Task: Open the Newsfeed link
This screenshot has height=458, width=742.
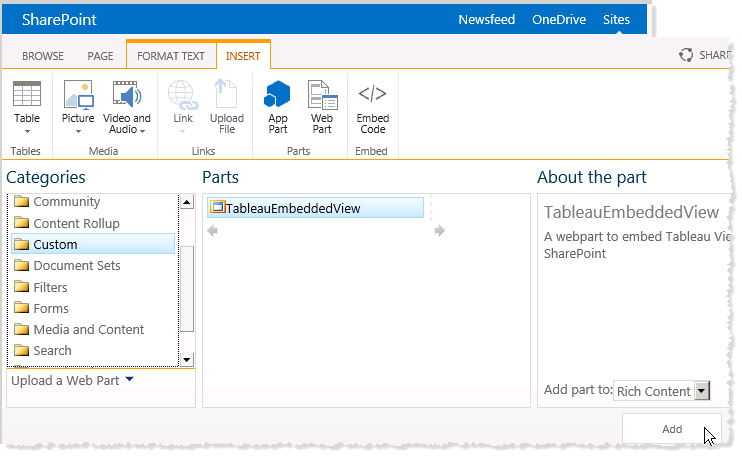Action: coord(486,19)
